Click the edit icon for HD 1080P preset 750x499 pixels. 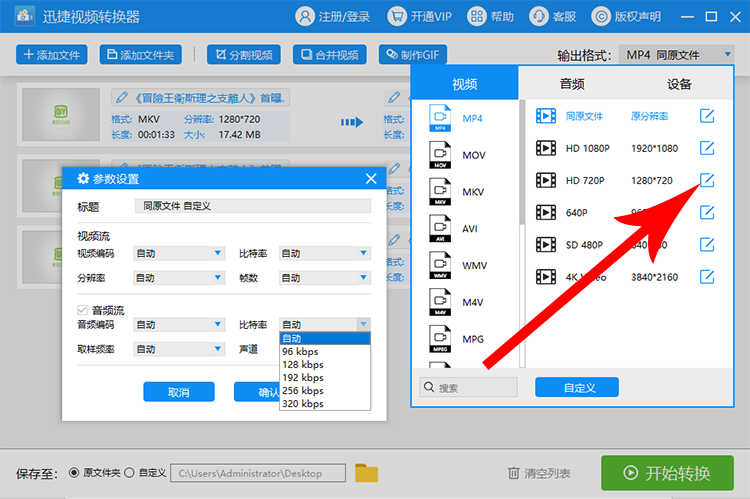pyautogui.click(x=707, y=148)
